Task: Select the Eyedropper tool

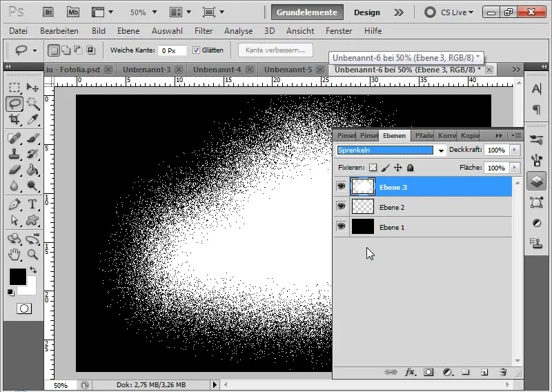Action: click(x=32, y=120)
